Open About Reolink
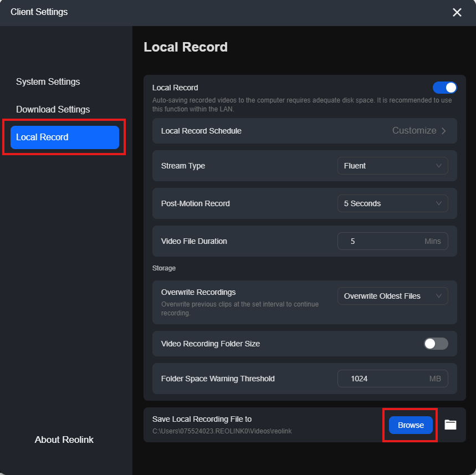The width and height of the screenshot is (476, 475). [x=64, y=440]
